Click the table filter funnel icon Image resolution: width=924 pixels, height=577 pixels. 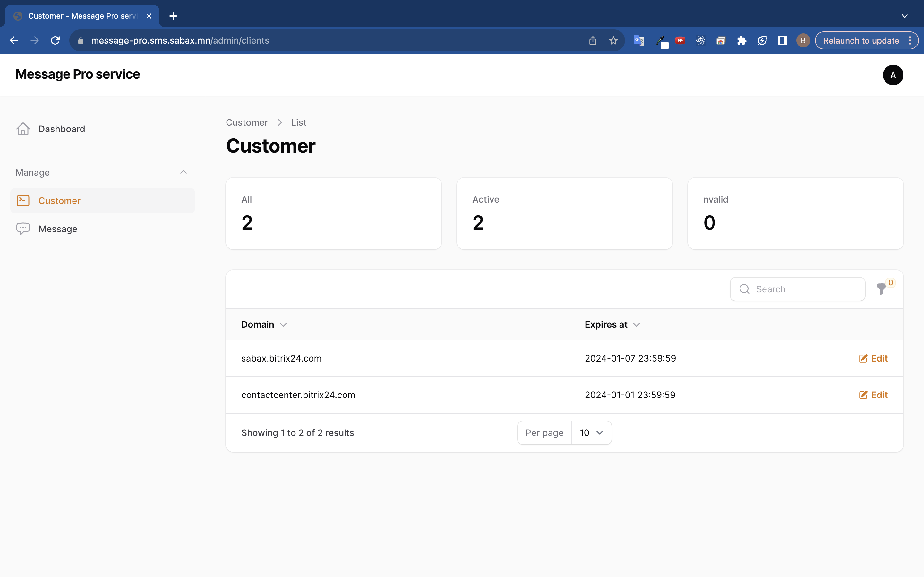pyautogui.click(x=881, y=289)
